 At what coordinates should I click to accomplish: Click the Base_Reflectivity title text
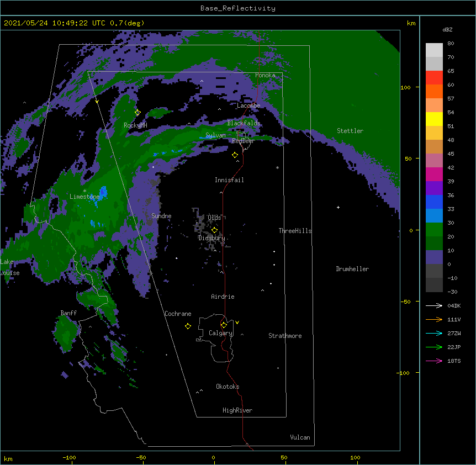pos(238,8)
